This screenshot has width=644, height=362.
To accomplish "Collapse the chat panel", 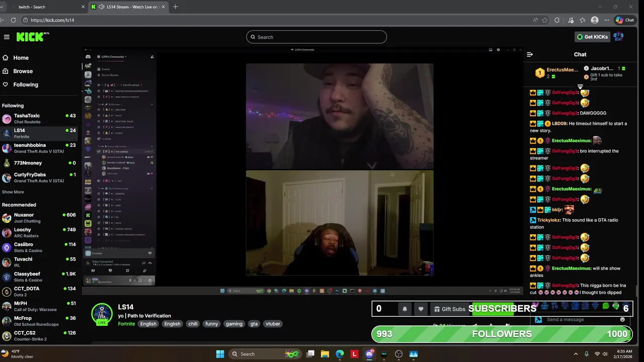I will coord(530,54).
